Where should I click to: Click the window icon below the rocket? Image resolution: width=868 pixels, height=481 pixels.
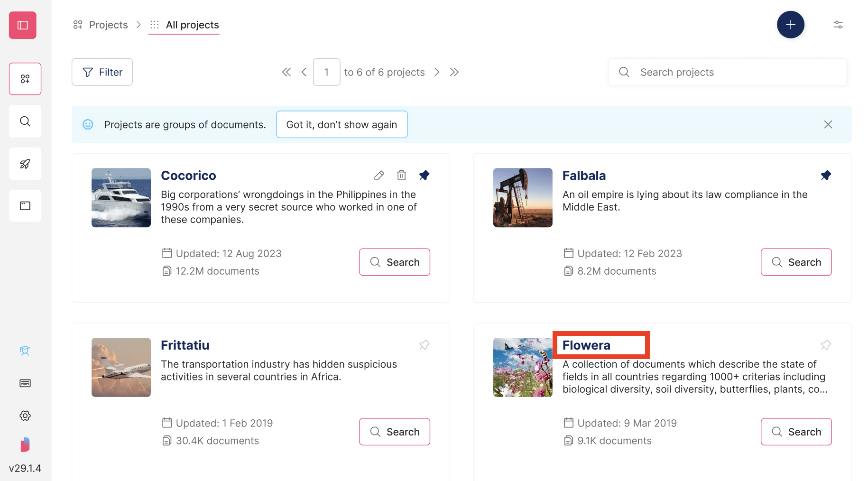25,205
